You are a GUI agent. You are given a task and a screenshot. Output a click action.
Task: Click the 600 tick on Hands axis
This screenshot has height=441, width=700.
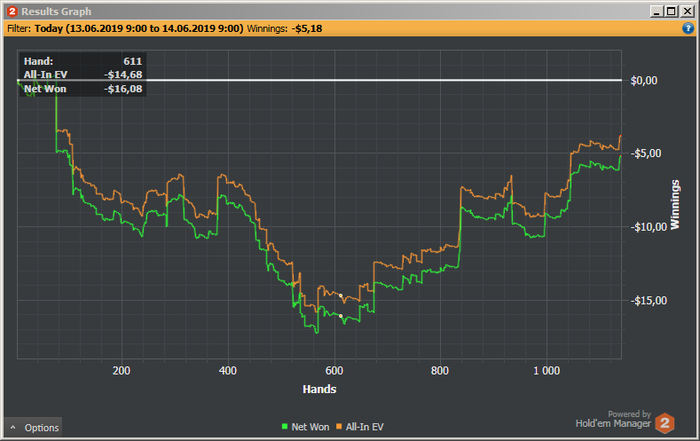pos(334,370)
